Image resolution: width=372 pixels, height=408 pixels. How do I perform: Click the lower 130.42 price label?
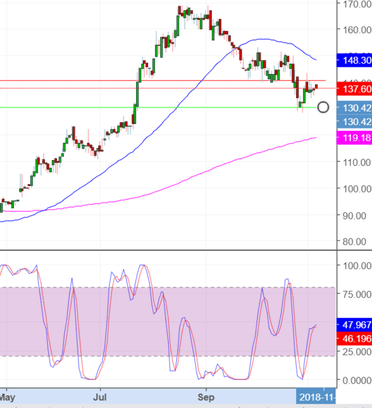(355, 122)
